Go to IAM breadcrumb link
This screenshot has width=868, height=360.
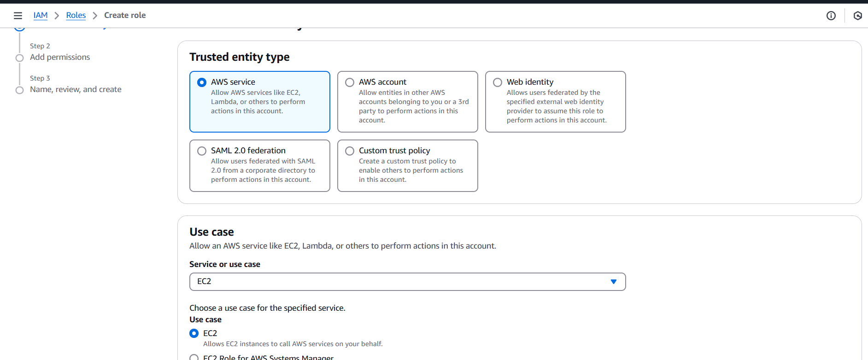41,15
